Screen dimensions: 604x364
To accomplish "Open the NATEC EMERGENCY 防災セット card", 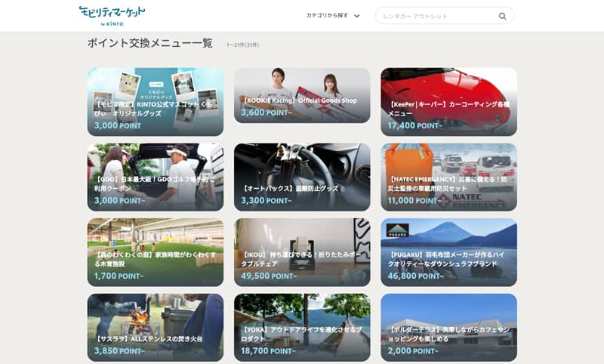I will (x=448, y=177).
